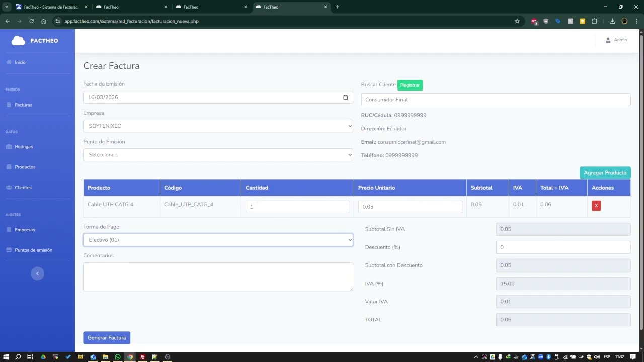Open Bodegas in the sidebar

(20, 147)
